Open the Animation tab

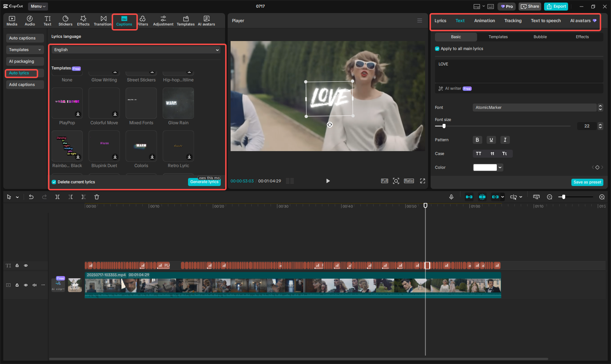484,21
